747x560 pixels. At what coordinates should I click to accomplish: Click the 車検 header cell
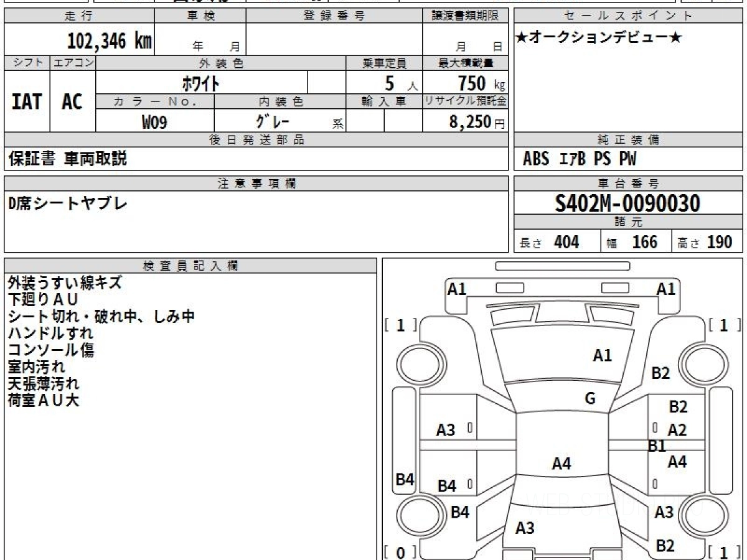pos(200,16)
